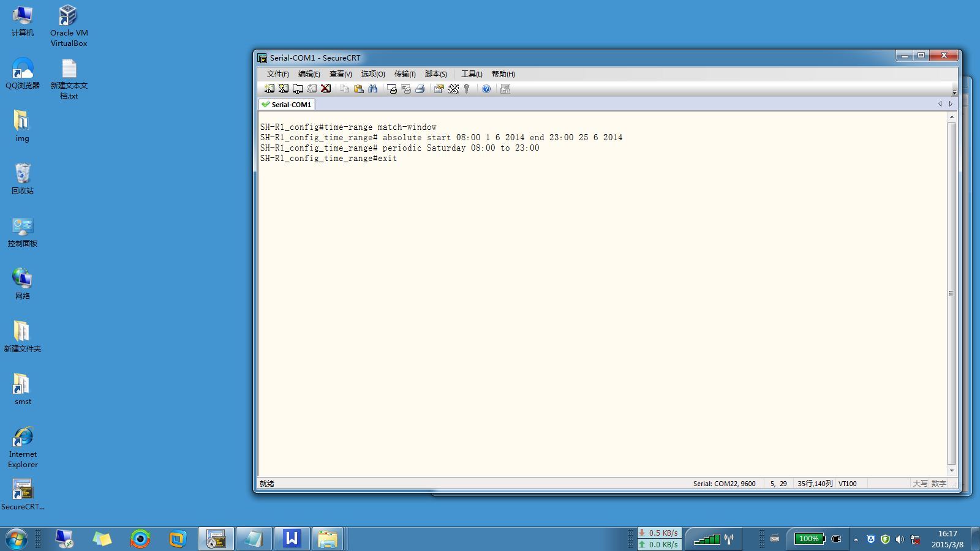Open Global Options from the toolbar icon
Screen dimensions: 980x551
(453, 89)
